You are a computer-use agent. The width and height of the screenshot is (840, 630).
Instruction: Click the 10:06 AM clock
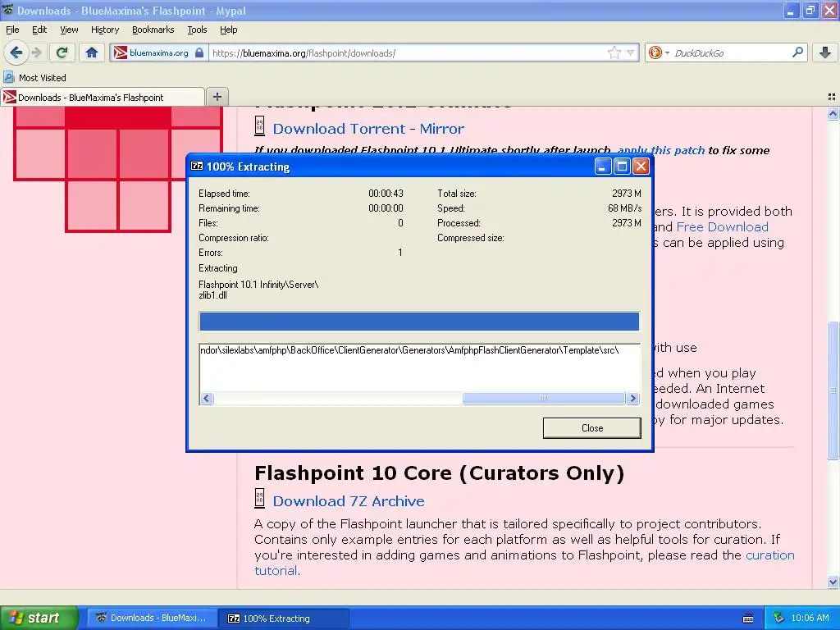tap(810, 618)
